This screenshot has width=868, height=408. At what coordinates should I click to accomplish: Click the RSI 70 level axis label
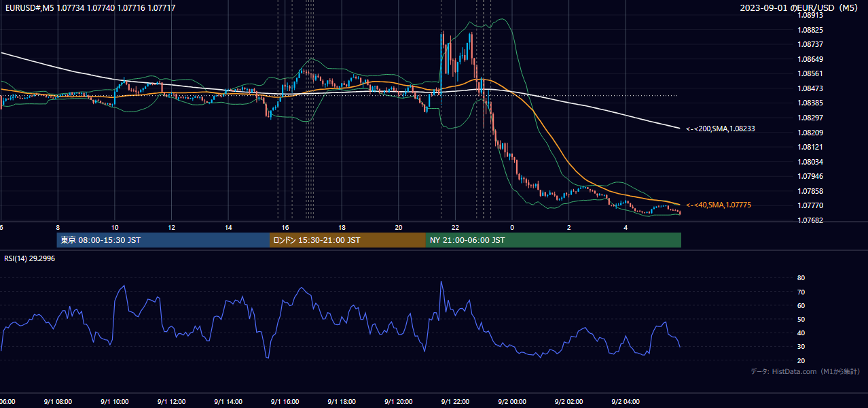801,292
